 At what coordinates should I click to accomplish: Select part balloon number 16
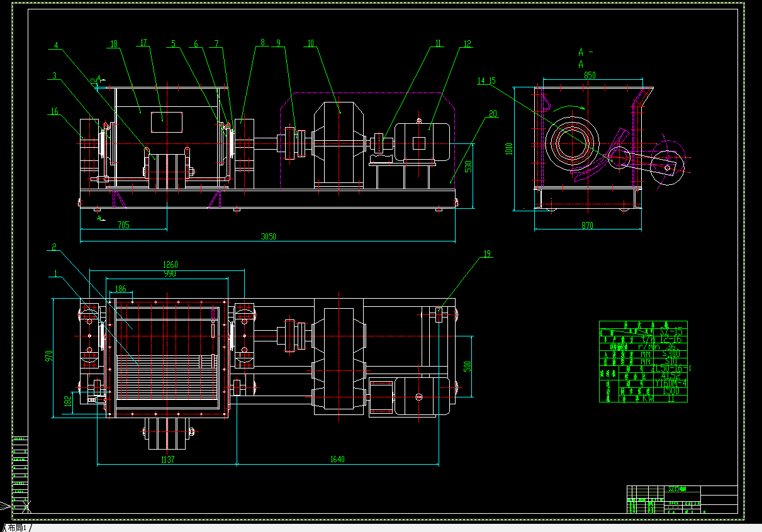(55, 111)
